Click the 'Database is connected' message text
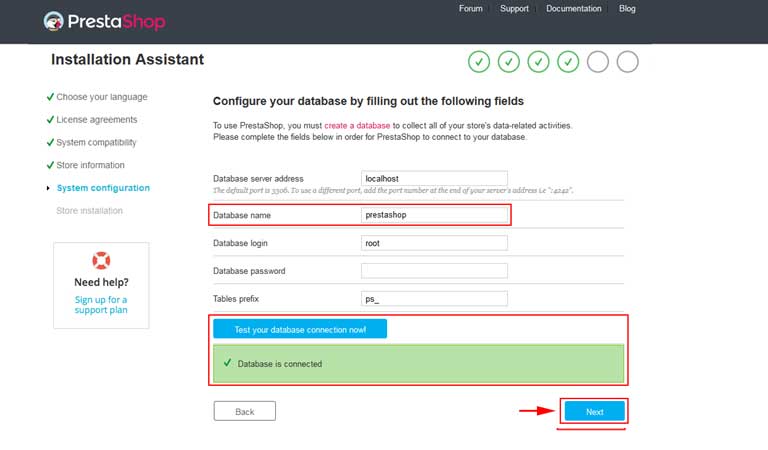The width and height of the screenshot is (768, 450). pos(280,364)
